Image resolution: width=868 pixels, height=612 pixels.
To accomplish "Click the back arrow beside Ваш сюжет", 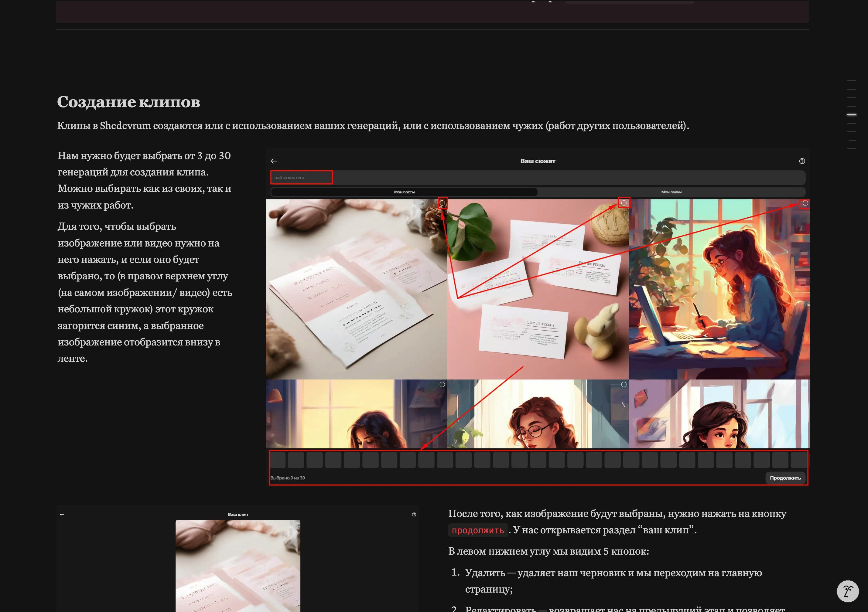I will click(274, 161).
